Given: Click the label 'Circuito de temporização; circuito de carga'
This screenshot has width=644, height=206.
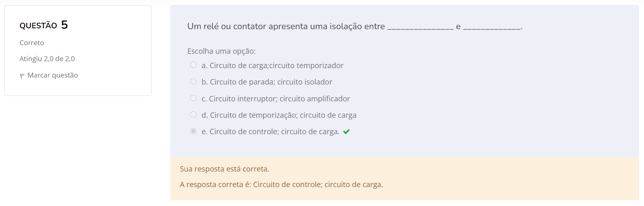Looking at the screenshot, I should click(283, 115).
